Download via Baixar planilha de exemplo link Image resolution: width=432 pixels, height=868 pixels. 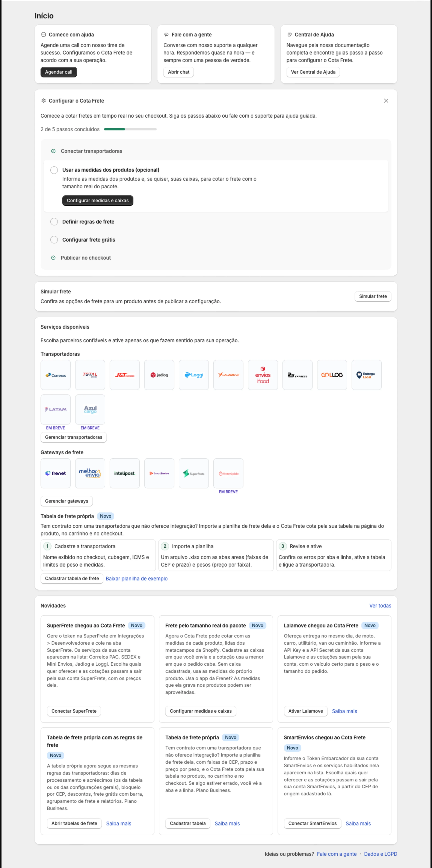pos(137,579)
